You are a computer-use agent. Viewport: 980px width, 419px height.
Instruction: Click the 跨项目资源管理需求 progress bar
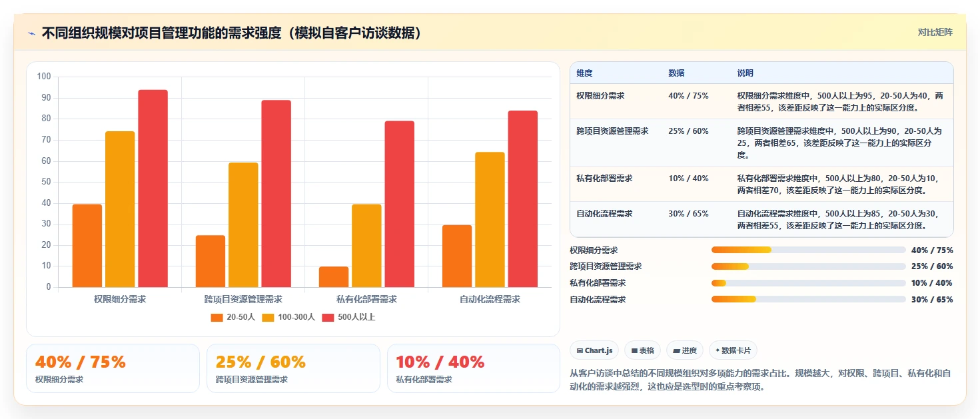click(808, 266)
